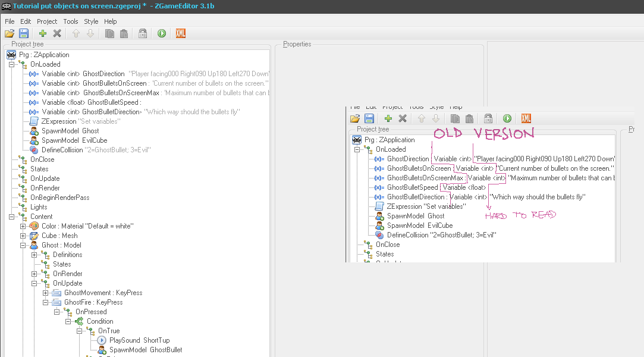This screenshot has height=357, width=644.
Task: Select OnClose in main project tree
Action: tap(42, 159)
